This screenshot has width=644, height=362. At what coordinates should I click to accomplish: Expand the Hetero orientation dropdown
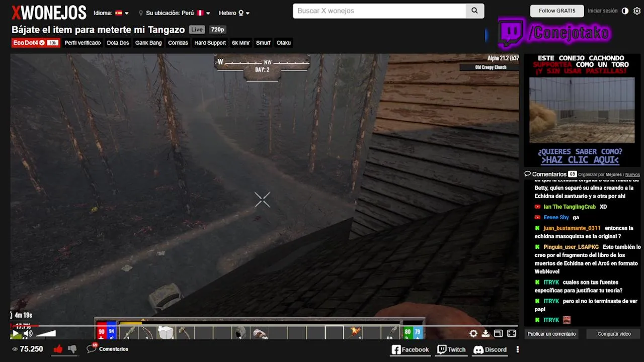point(234,13)
